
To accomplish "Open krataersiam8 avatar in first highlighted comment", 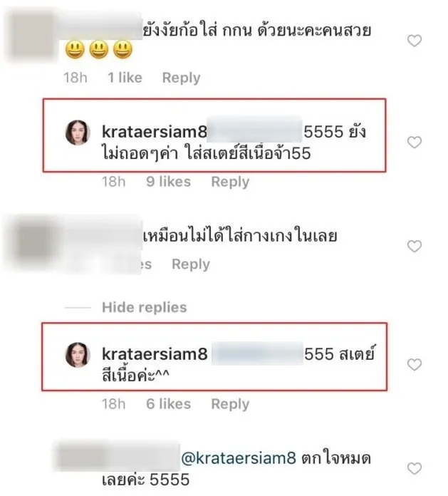I will tap(78, 133).
